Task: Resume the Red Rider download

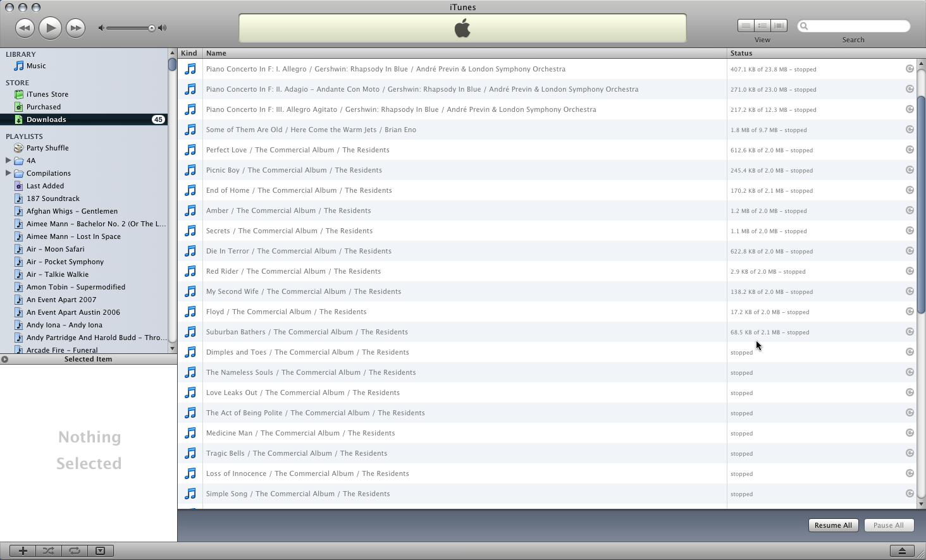Action: click(x=910, y=271)
